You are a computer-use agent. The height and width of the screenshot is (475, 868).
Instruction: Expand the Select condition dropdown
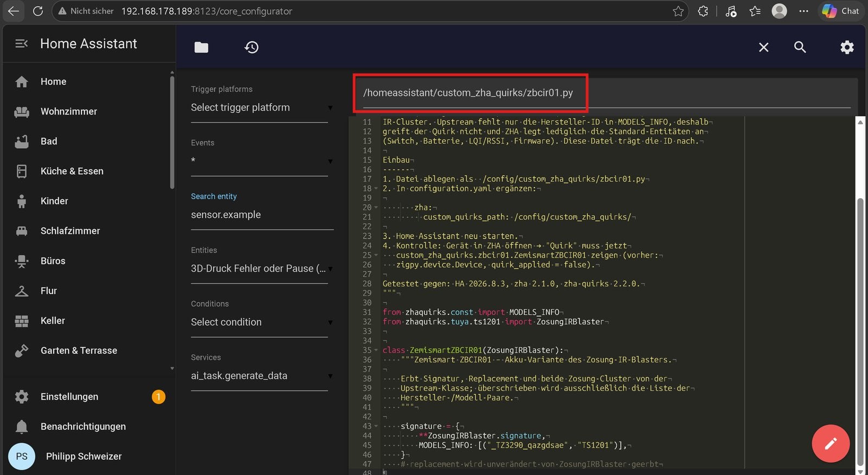pos(261,322)
